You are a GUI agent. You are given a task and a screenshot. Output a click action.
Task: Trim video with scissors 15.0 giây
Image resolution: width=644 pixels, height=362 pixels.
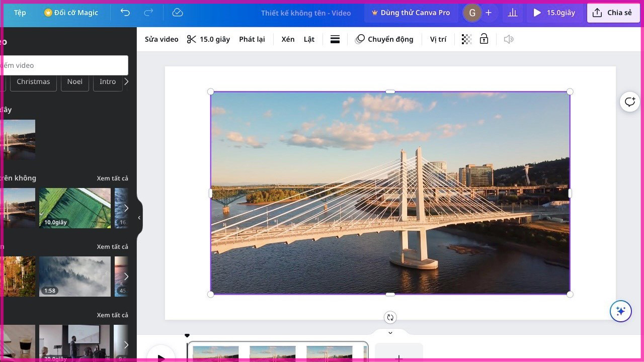(x=208, y=39)
